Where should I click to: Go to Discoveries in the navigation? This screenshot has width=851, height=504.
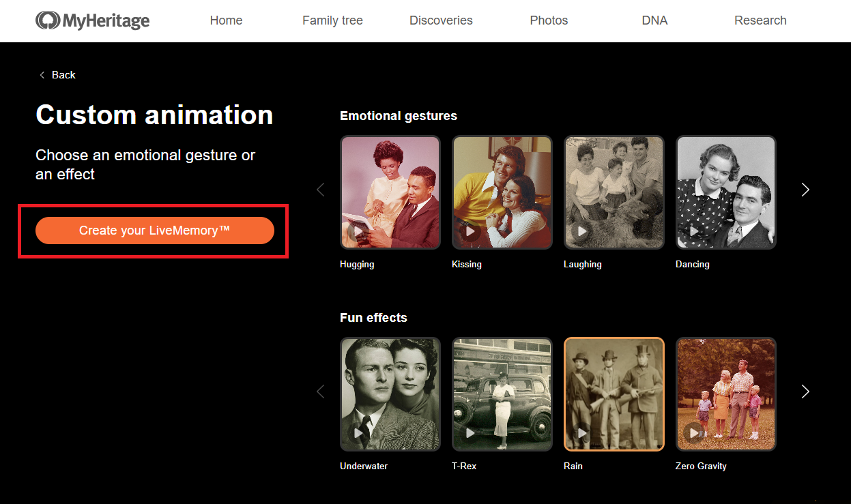click(x=441, y=20)
